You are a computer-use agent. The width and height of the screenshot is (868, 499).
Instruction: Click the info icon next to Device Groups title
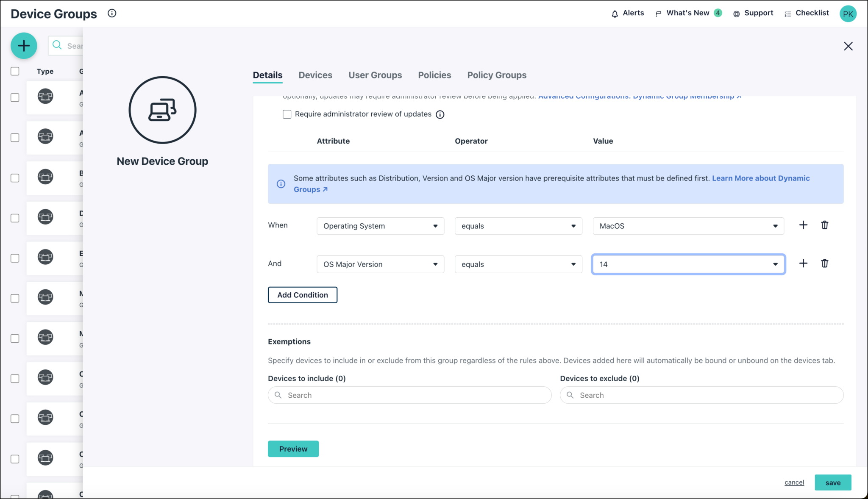click(x=112, y=13)
